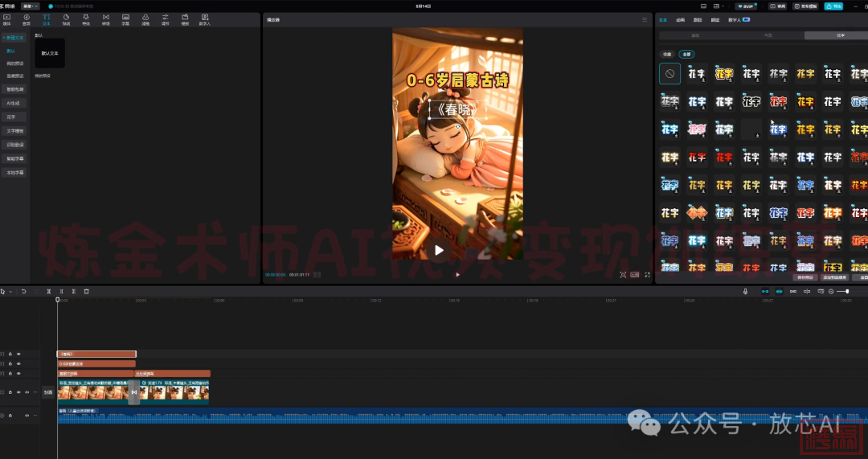868x459 pixels.
Task: Hide the 《春晓》 text track with eye icon
Action: [18, 354]
